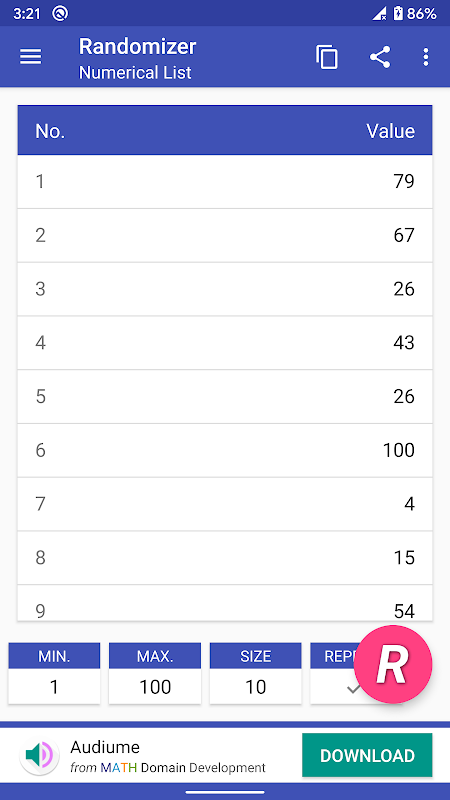Select row 6 with value 100

pos(225,451)
